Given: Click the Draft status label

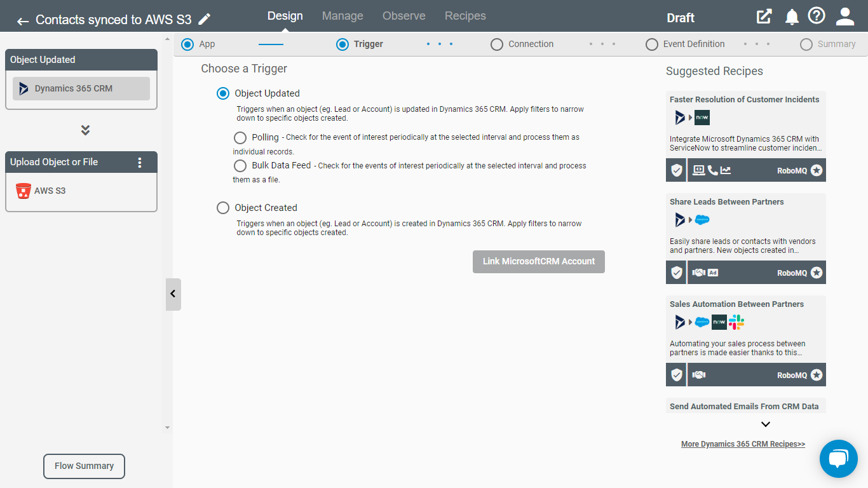Looking at the screenshot, I should pyautogui.click(x=681, y=18).
